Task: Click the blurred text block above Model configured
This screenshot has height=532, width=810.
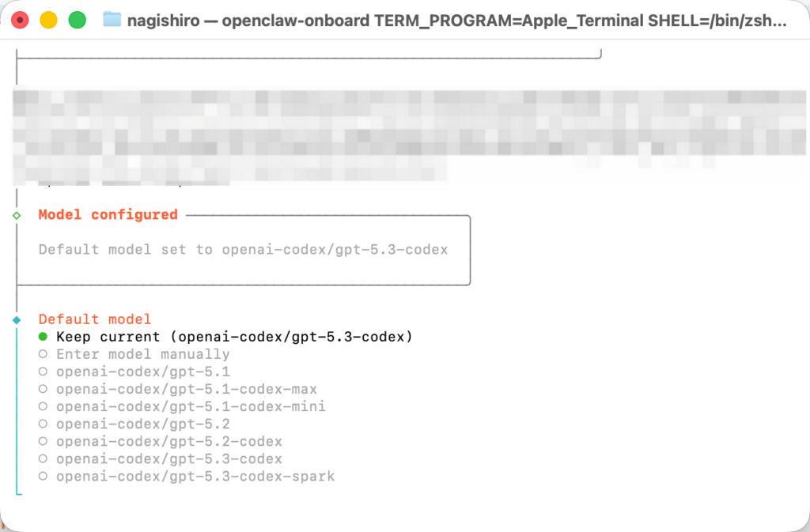Action: (396, 134)
